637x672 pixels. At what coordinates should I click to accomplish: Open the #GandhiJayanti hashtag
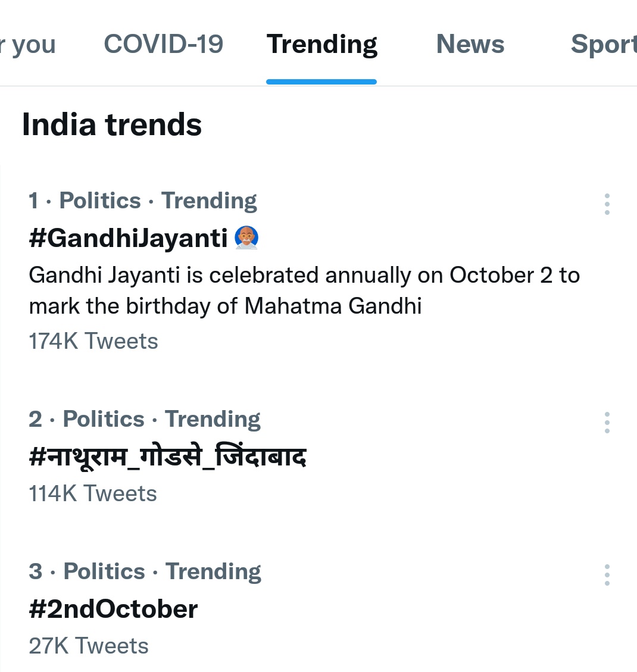(x=128, y=238)
